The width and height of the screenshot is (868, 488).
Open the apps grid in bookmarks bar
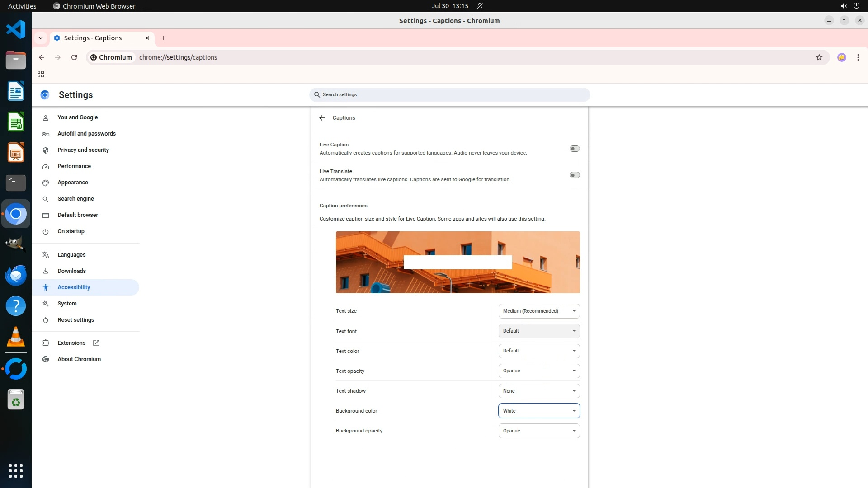[41, 74]
